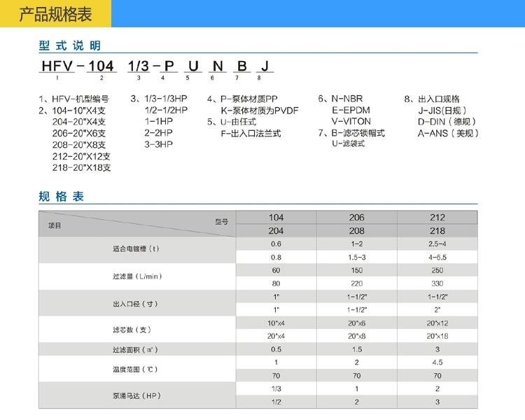Viewport: 525px width, 420px height.
Task: Click the 3-3HP horsepower entry
Action: tap(157, 144)
